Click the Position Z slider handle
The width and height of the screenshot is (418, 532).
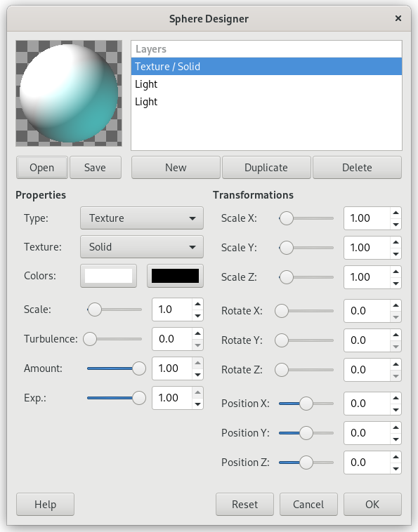306,463
